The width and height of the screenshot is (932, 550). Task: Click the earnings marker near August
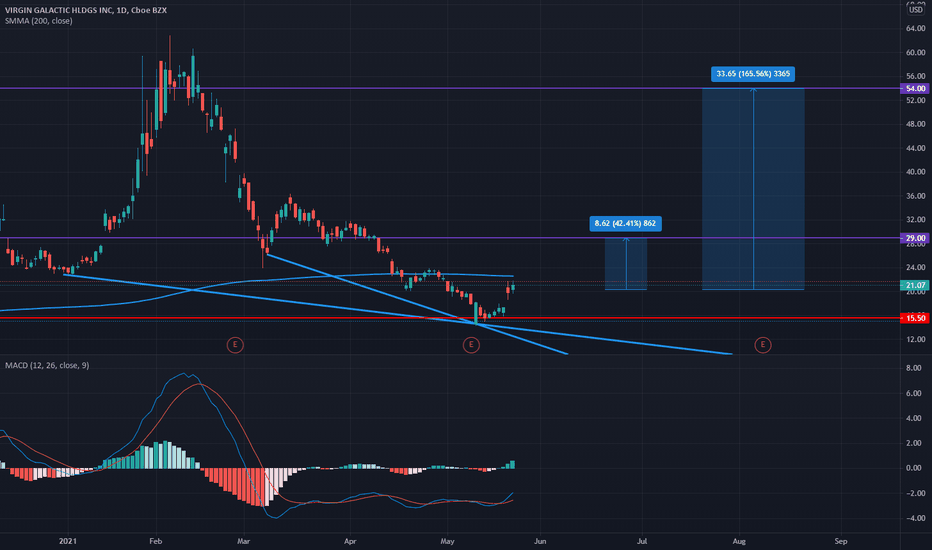763,344
